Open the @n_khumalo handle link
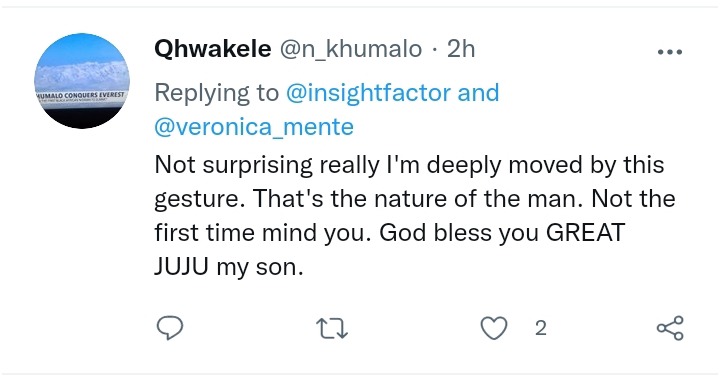This screenshot has width=720, height=381. pos(351,49)
